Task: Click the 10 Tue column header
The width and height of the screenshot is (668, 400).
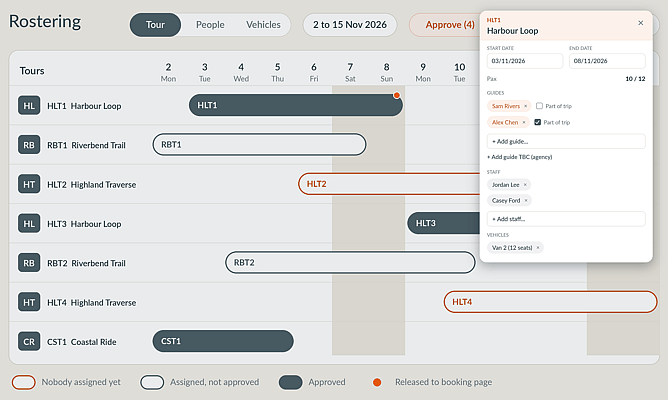Action: pyautogui.click(x=459, y=72)
